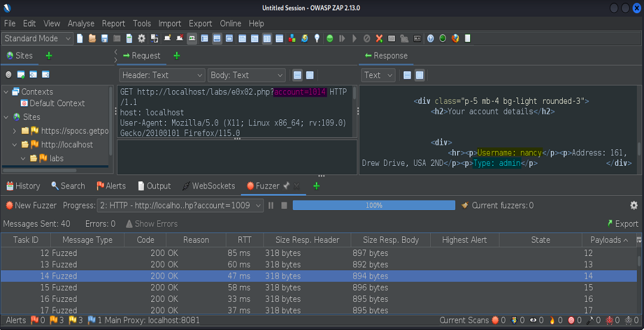Collapse the labs folder node

23,158
